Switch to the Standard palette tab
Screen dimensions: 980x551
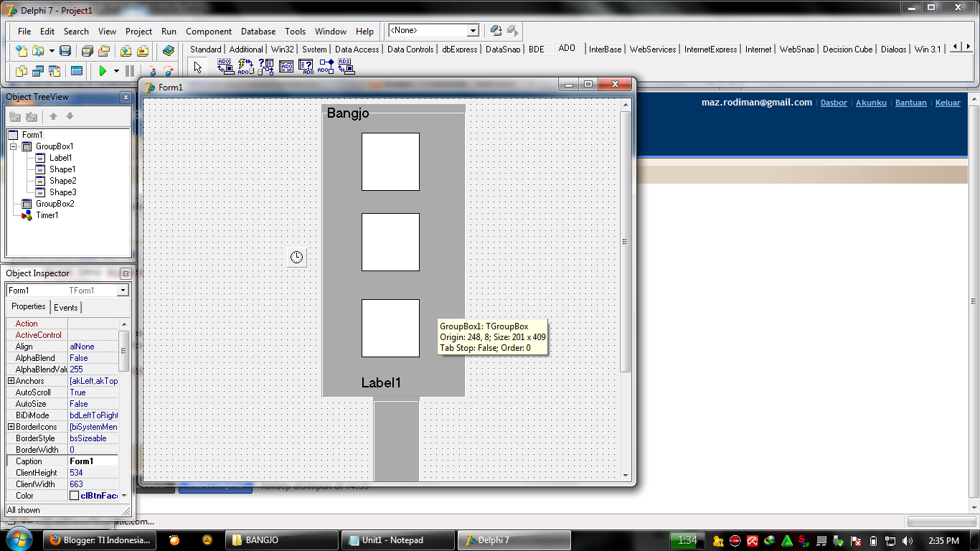tap(206, 50)
